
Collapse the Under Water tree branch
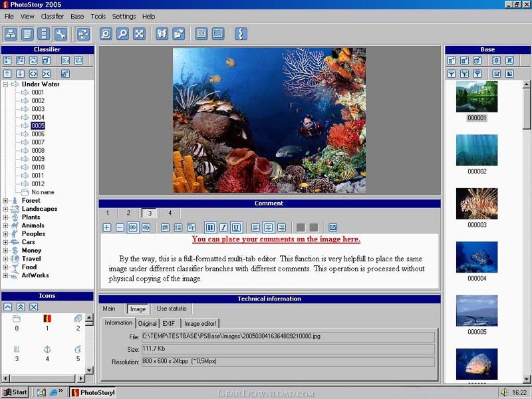pyautogui.click(x=5, y=84)
